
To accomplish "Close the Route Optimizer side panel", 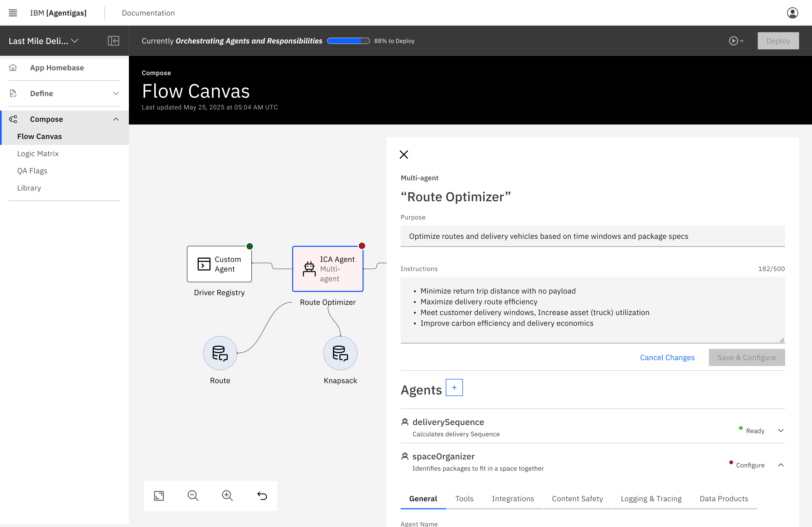I will tap(404, 155).
